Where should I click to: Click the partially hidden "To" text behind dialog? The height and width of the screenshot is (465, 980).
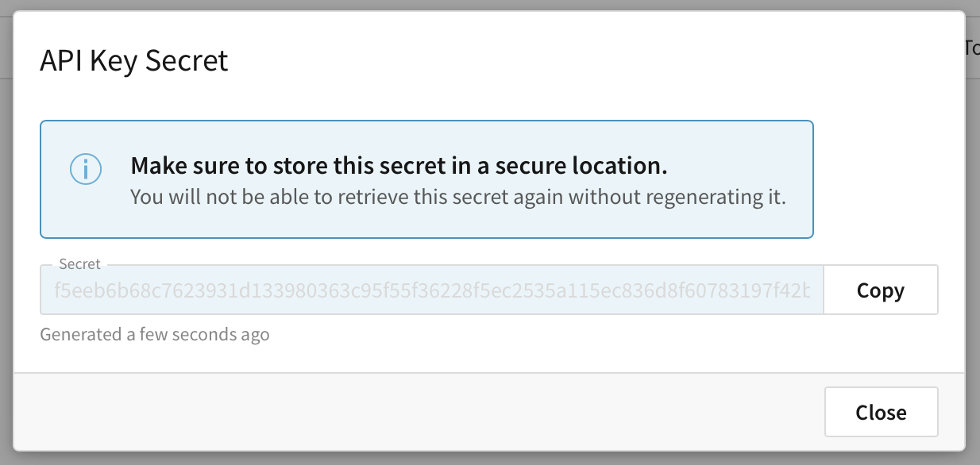pos(971,48)
